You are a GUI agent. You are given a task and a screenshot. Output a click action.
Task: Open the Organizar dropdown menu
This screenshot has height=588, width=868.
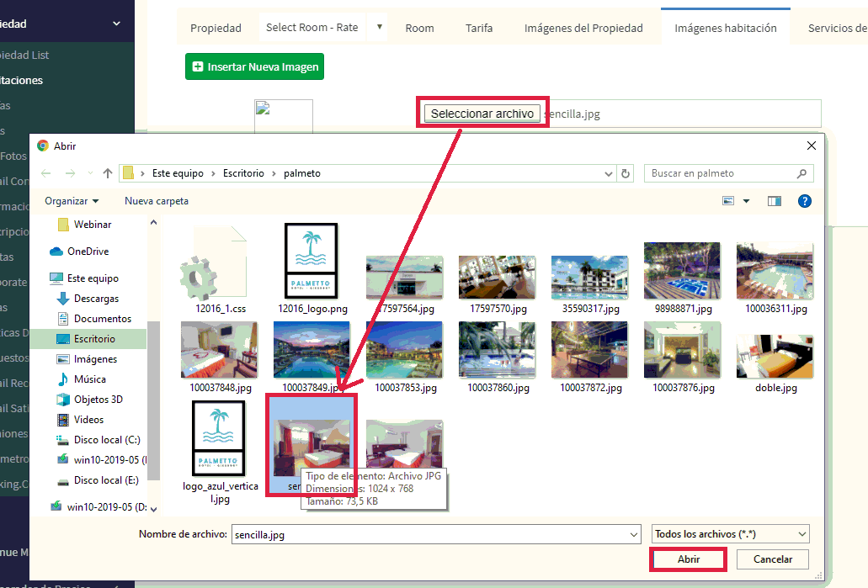point(72,201)
